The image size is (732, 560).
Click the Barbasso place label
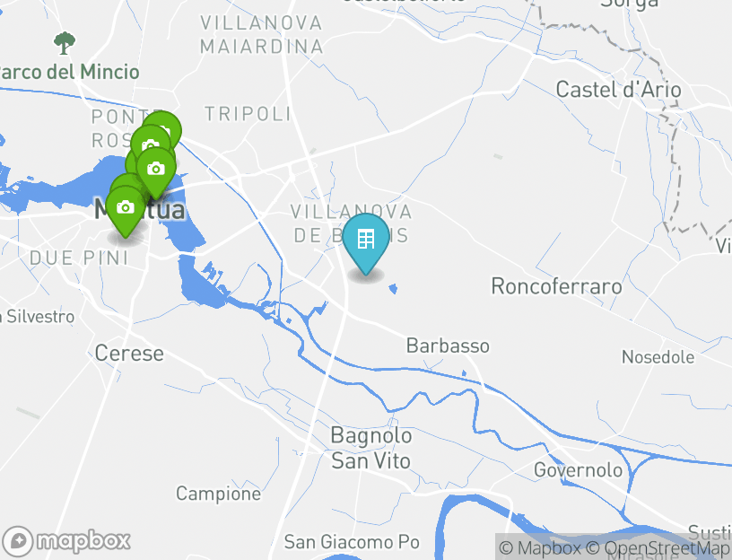tap(448, 346)
